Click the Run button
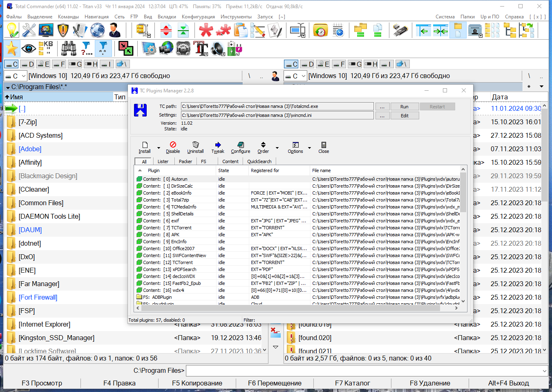This screenshot has width=552, height=392. click(x=404, y=107)
